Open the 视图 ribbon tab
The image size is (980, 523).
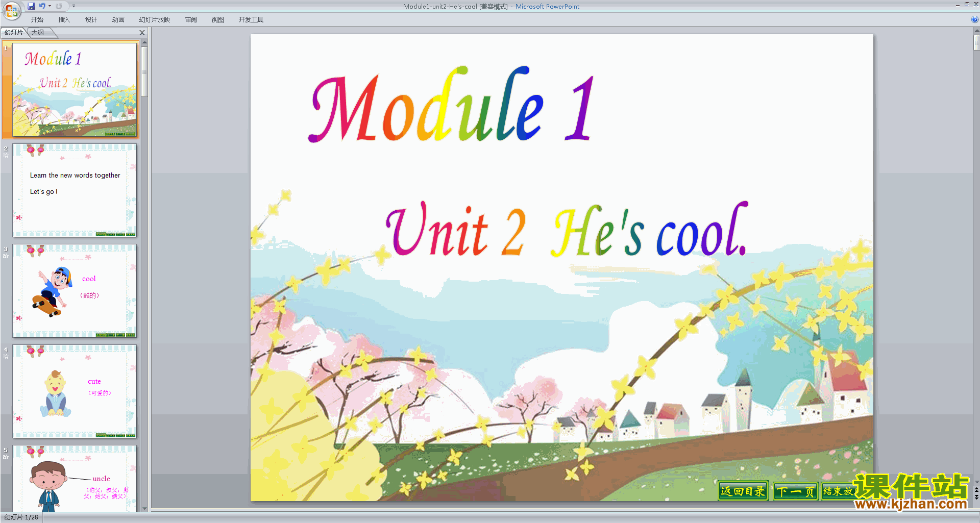tap(217, 20)
